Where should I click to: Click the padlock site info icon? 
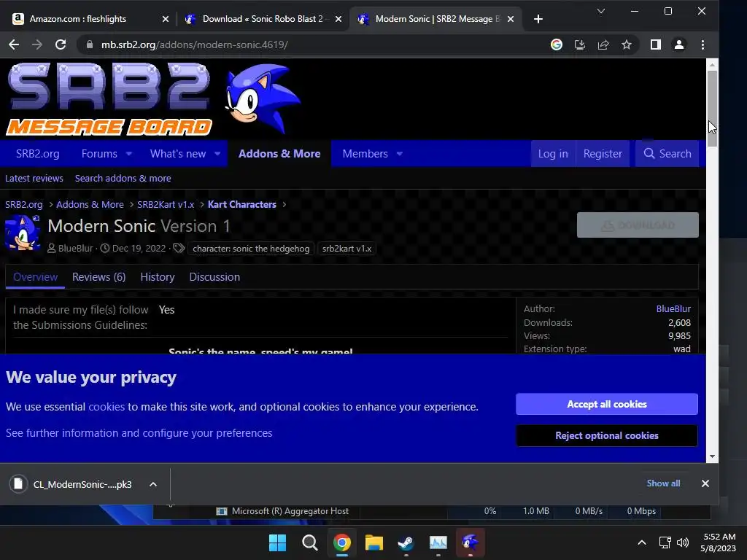(x=89, y=44)
